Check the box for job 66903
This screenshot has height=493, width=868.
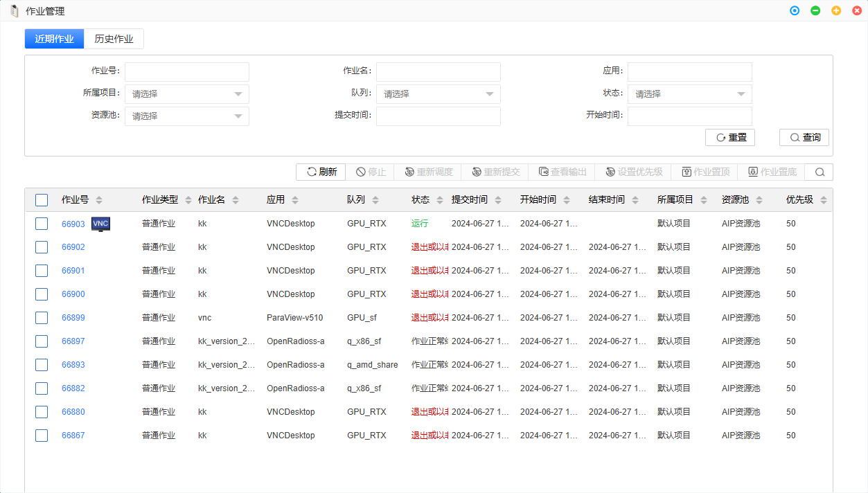(42, 224)
